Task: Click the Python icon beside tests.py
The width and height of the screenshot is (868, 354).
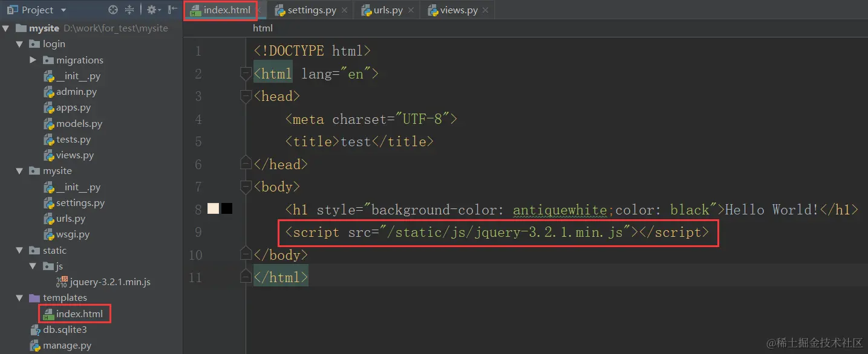Action: 49,139
